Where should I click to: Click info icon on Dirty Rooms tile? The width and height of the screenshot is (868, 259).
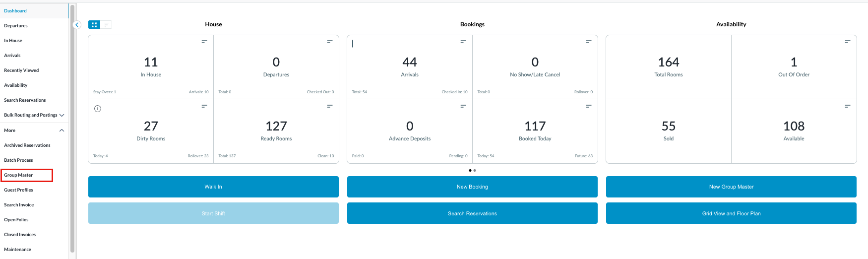(x=98, y=109)
